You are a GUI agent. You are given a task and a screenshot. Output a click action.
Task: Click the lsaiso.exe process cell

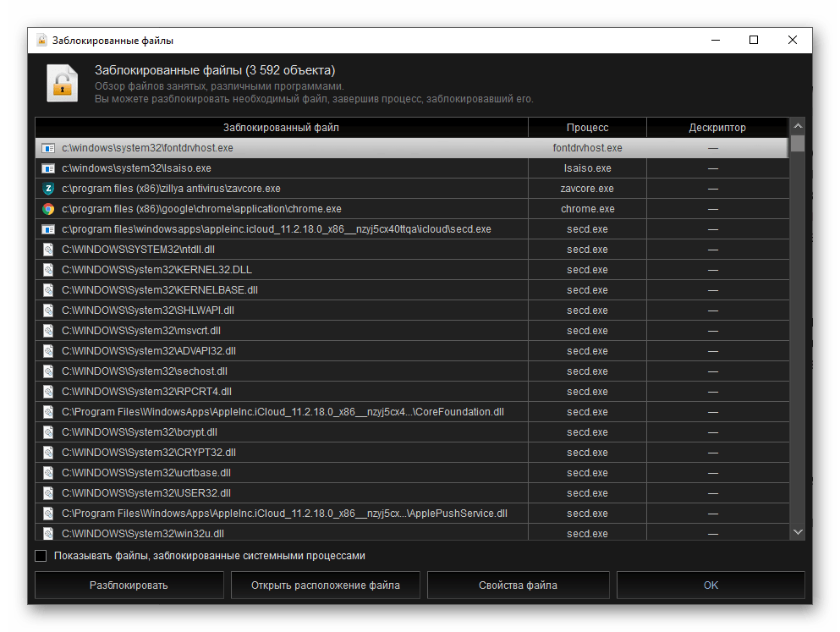(587, 168)
